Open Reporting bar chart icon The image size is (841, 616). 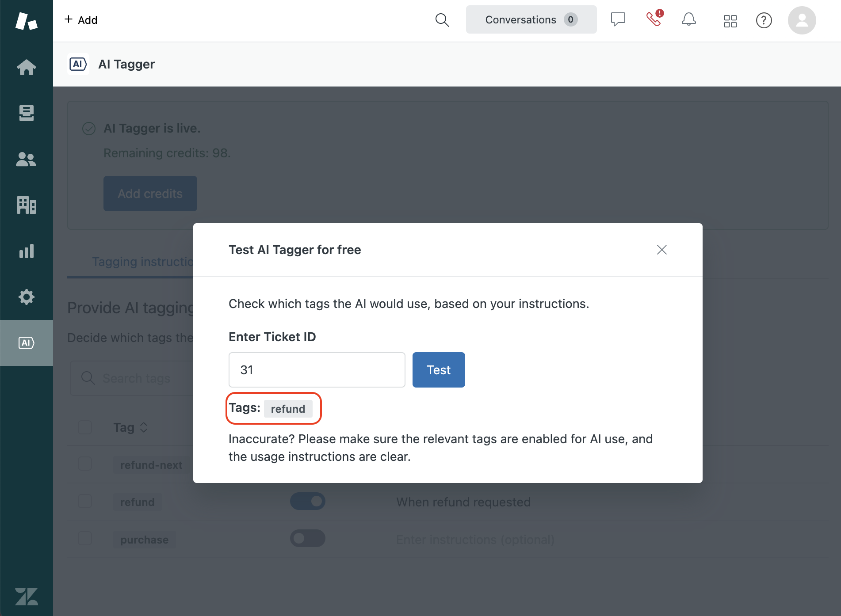(x=26, y=251)
